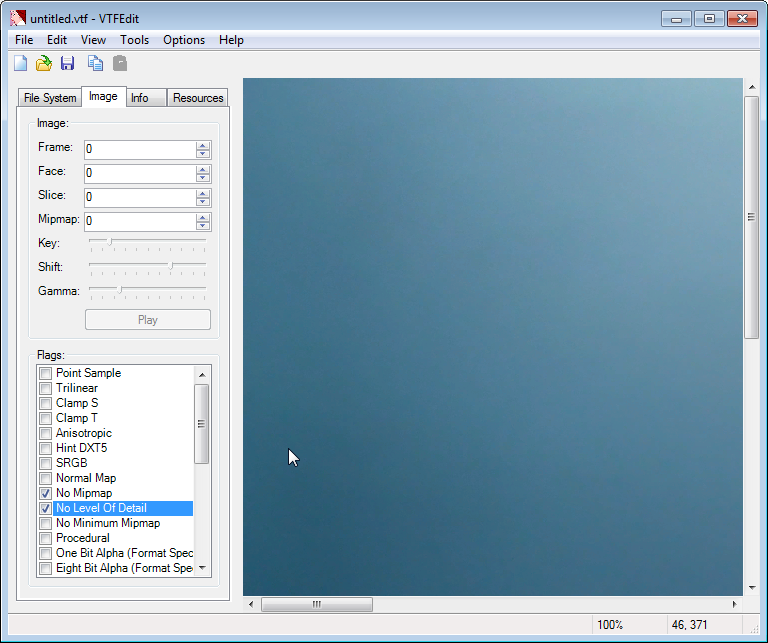The image size is (768, 643).
Task: Click the Flags list scroll down arrow
Action: coord(202,568)
